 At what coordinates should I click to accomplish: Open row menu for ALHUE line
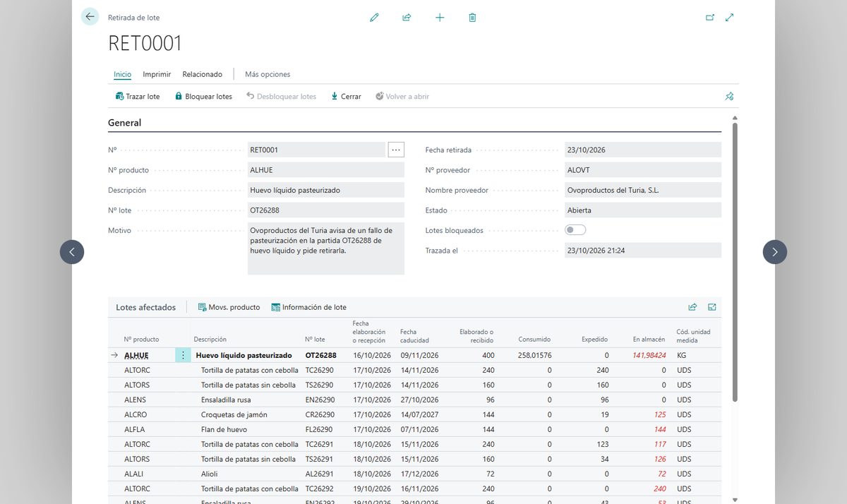(183, 355)
